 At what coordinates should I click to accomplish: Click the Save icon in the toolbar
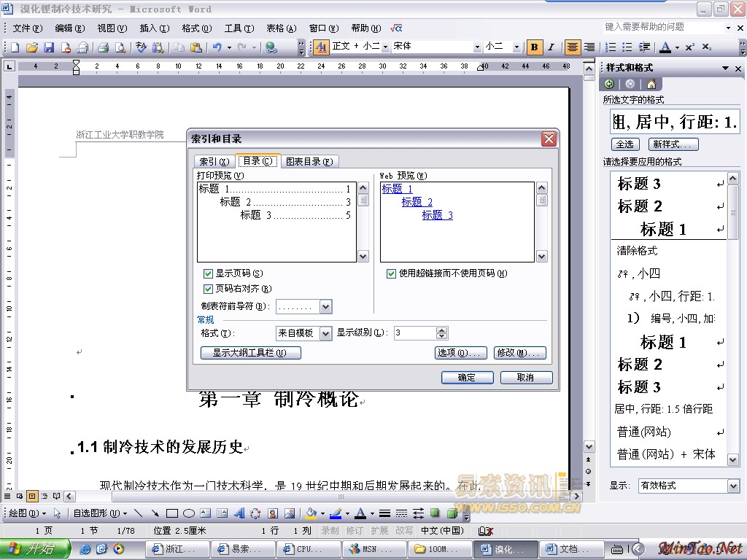[49, 47]
